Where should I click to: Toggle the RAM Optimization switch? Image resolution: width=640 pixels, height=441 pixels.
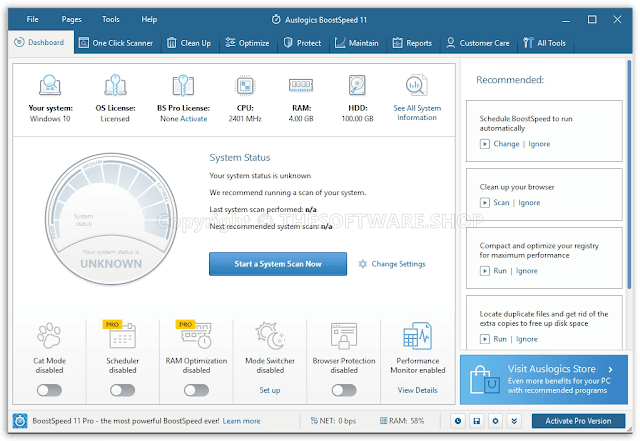196,390
